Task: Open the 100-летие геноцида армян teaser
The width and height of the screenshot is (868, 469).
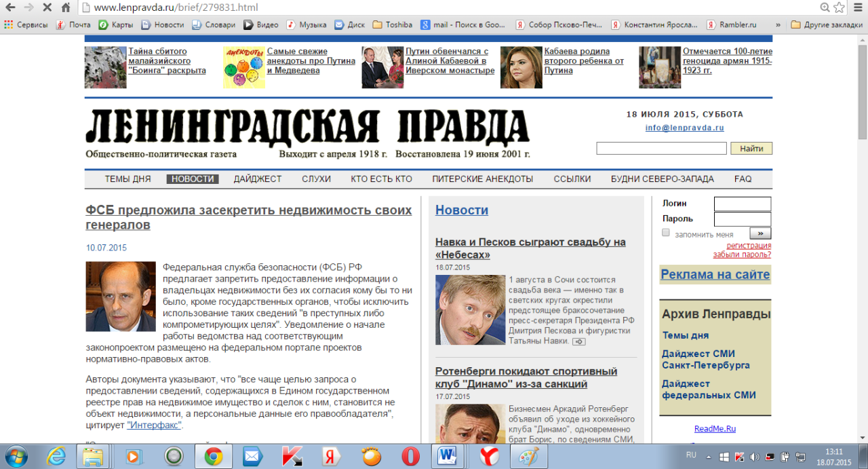Action: click(x=728, y=60)
